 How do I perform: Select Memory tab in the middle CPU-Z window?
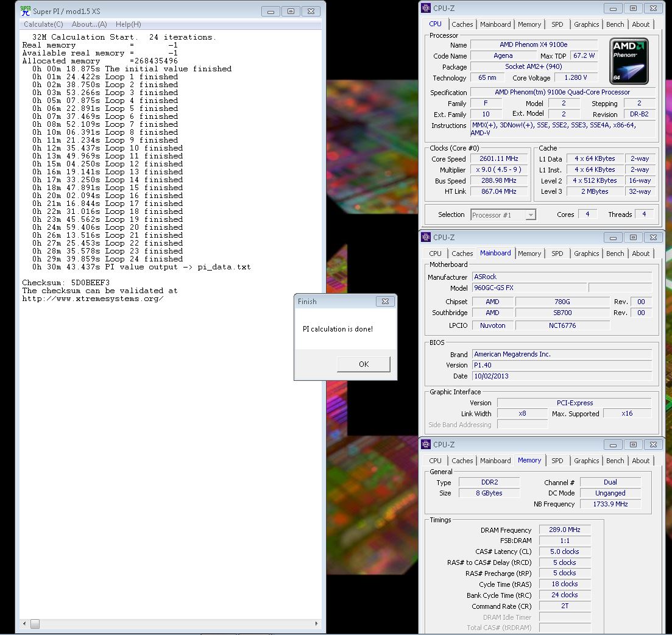pyautogui.click(x=529, y=254)
